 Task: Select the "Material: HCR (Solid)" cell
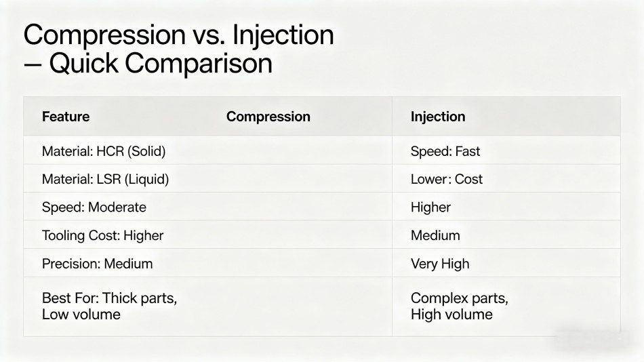pos(104,151)
